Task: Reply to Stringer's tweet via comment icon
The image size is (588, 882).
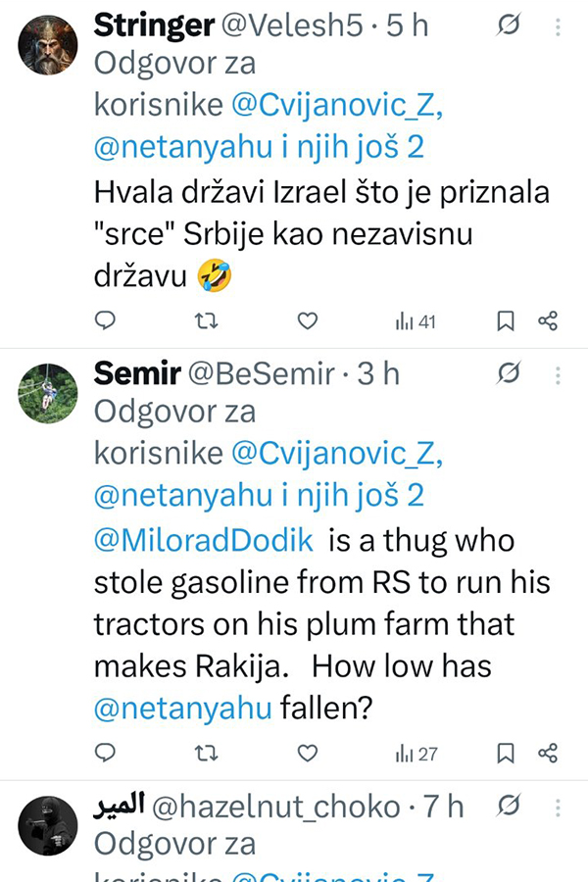Action: pos(107,320)
